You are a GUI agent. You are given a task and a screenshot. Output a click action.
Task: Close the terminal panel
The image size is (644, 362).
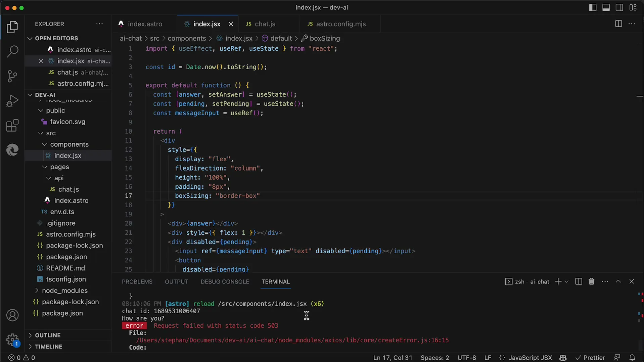(x=632, y=281)
